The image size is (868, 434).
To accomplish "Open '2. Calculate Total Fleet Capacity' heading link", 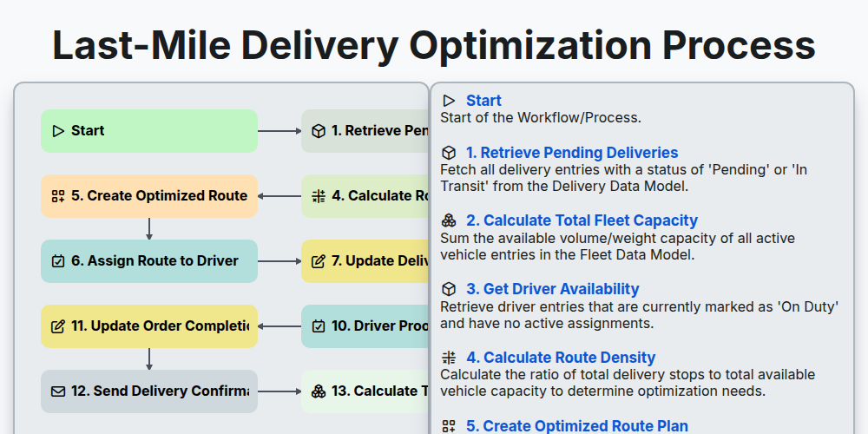I will [582, 220].
